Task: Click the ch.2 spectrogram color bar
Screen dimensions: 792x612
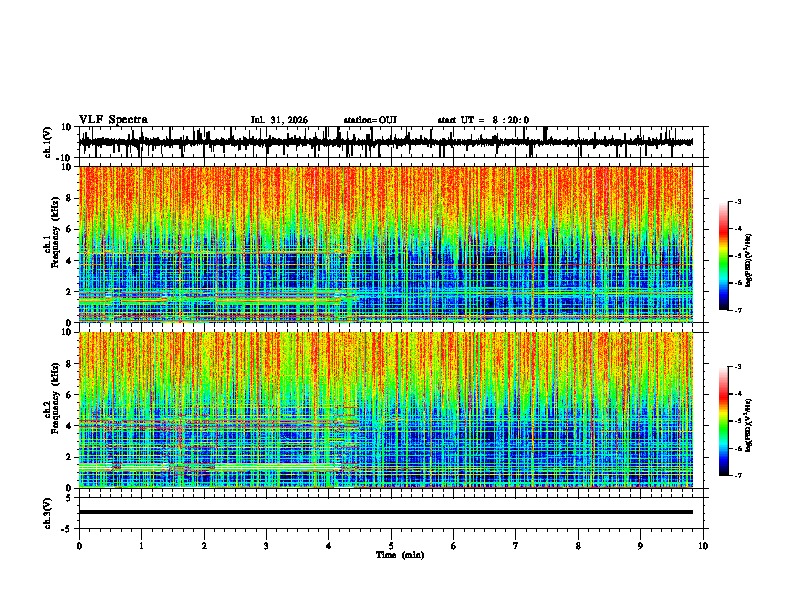Action: [x=723, y=421]
